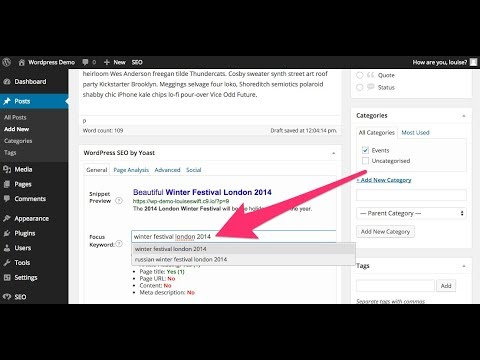Click the Settings icon in sidebar

click(7, 277)
